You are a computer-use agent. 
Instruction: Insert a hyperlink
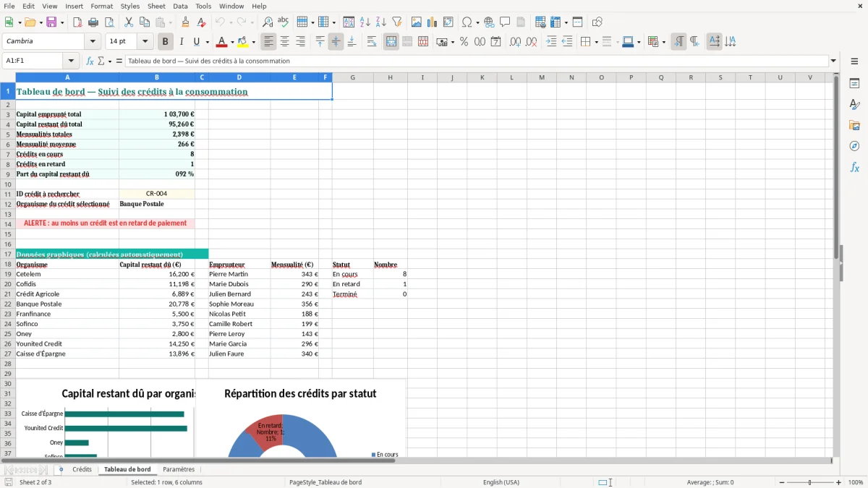489,22
